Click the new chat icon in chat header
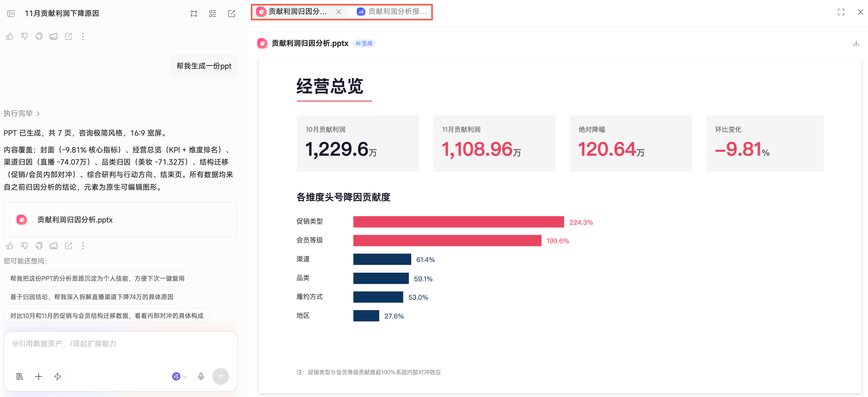This screenshot has height=397, width=868. pyautogui.click(x=232, y=14)
